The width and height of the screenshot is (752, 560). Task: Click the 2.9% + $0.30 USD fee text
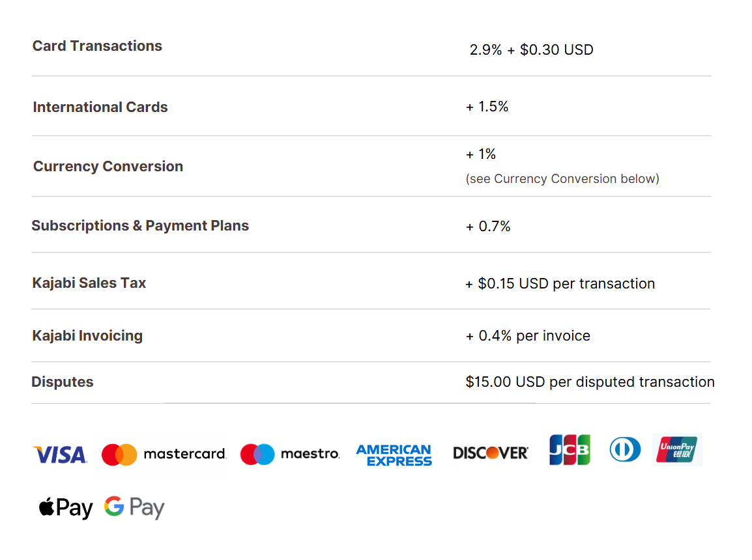point(531,50)
